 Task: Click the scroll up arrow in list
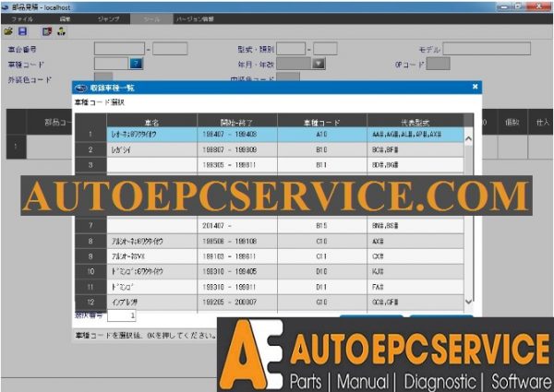click(468, 139)
